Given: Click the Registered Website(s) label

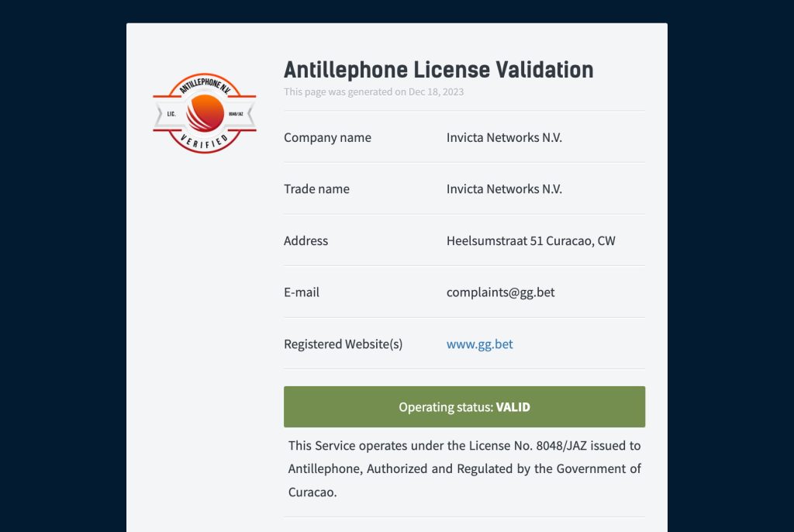Looking at the screenshot, I should coord(343,344).
